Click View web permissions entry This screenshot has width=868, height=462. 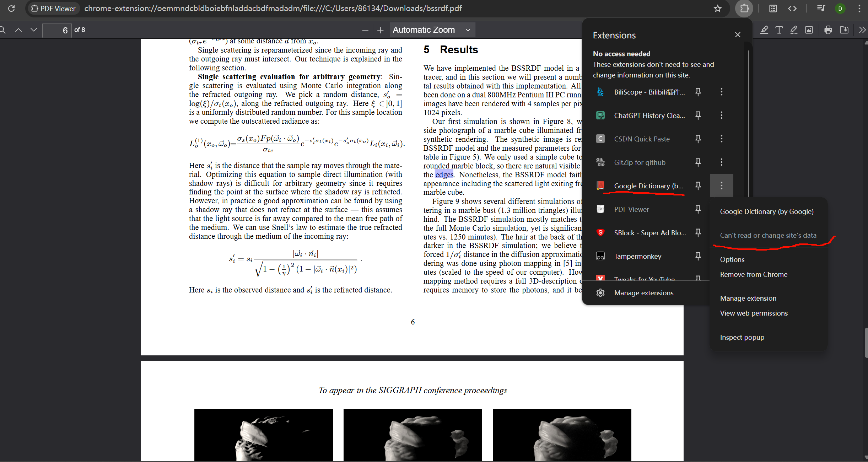754,313
